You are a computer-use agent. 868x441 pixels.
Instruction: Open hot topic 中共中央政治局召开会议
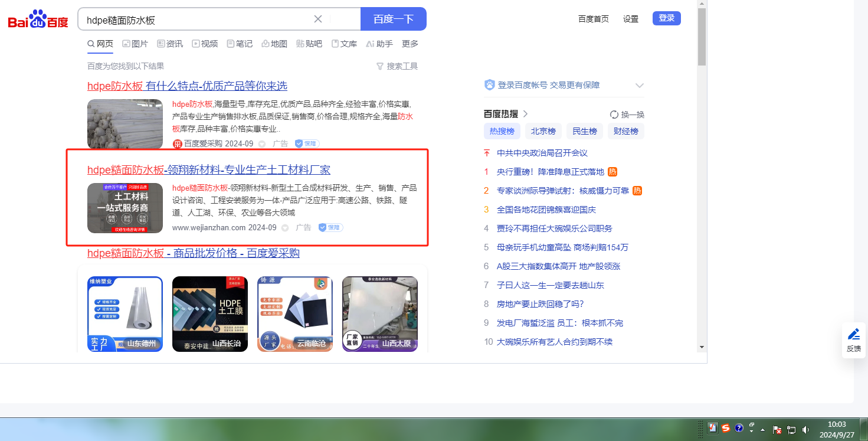click(x=542, y=153)
